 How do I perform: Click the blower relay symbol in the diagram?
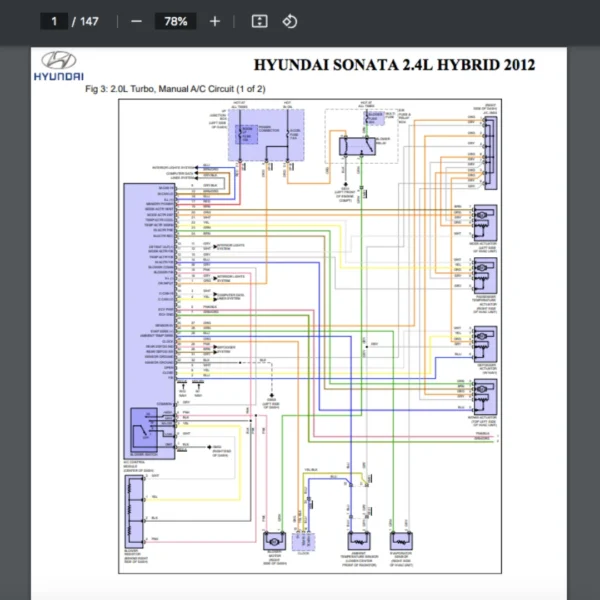click(x=357, y=145)
